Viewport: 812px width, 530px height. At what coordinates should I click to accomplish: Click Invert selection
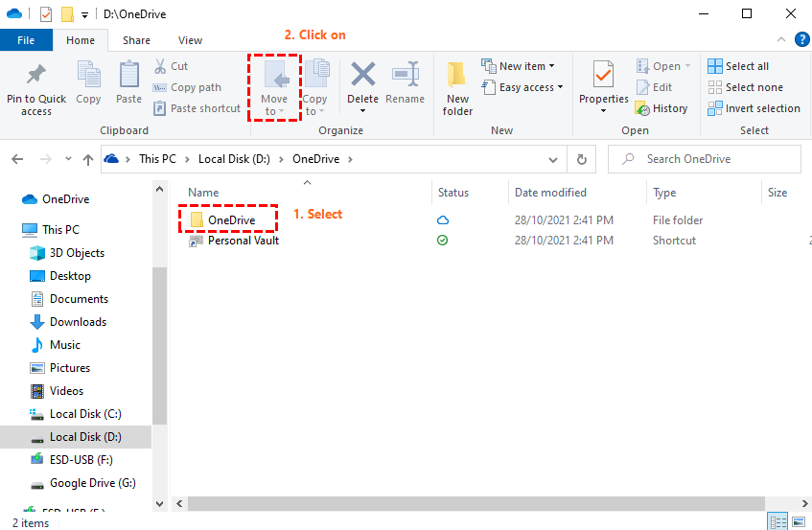754,108
